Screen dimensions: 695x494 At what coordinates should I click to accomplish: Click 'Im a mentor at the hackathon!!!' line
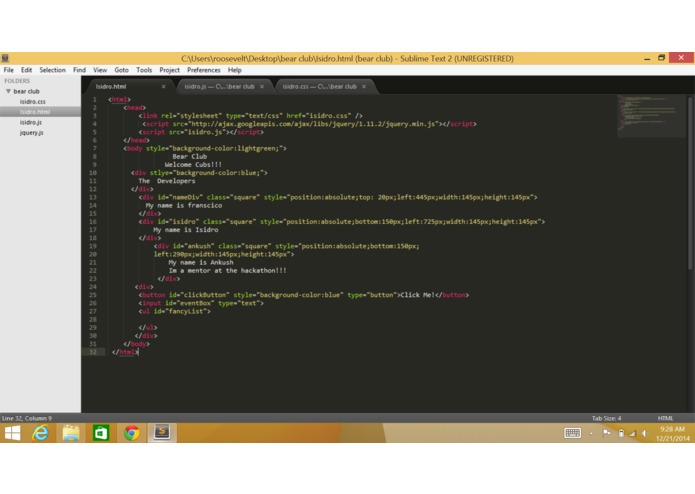pyautogui.click(x=227, y=270)
